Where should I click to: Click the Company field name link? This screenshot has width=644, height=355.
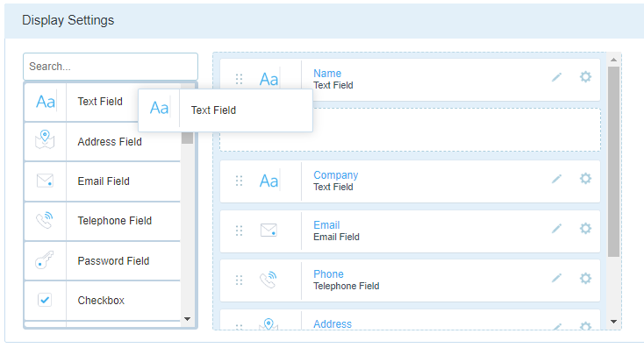click(335, 175)
